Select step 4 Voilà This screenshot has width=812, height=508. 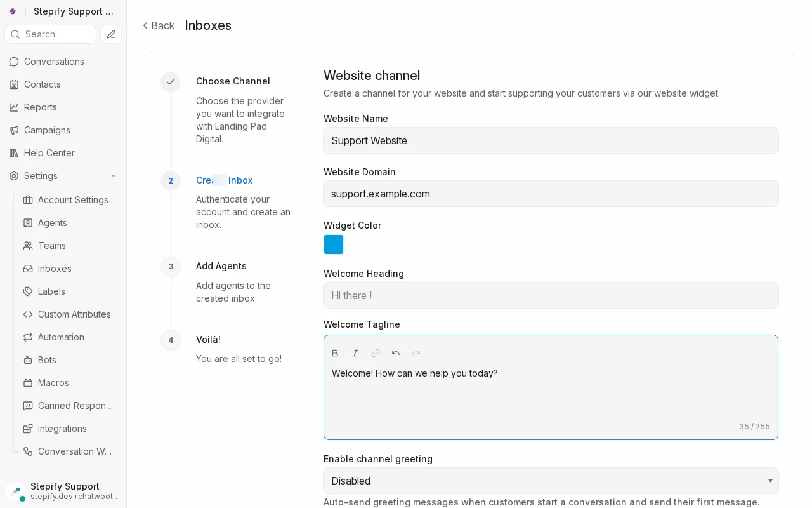tap(208, 340)
